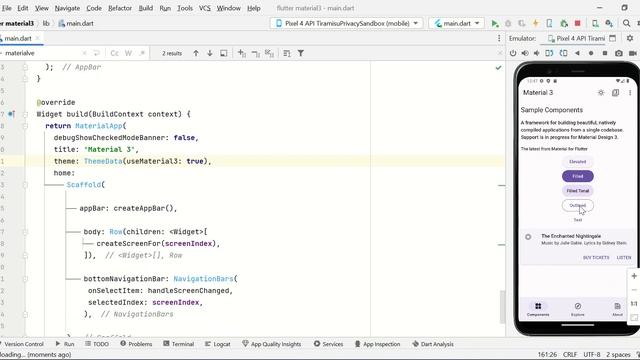Lower emulator volume with speaker icon

[537, 53]
